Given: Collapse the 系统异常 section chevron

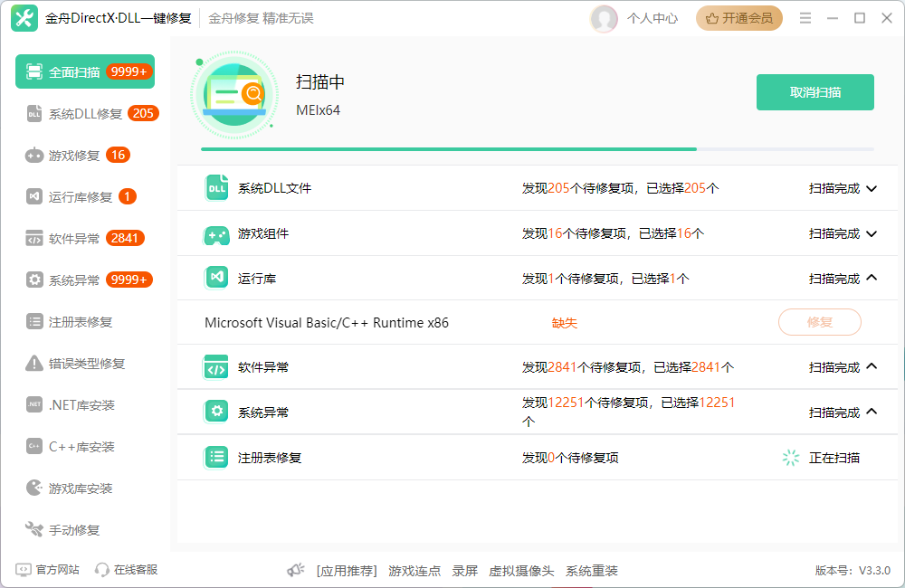Looking at the screenshot, I should tap(872, 412).
